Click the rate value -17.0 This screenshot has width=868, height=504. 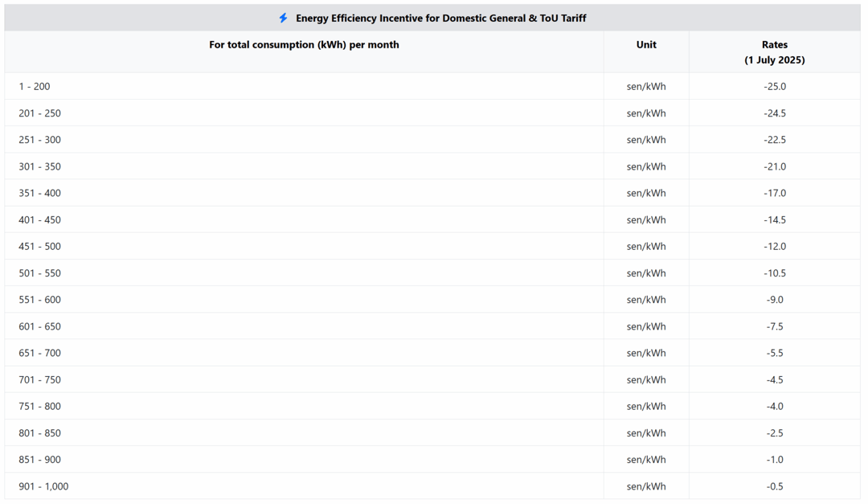[x=775, y=193]
